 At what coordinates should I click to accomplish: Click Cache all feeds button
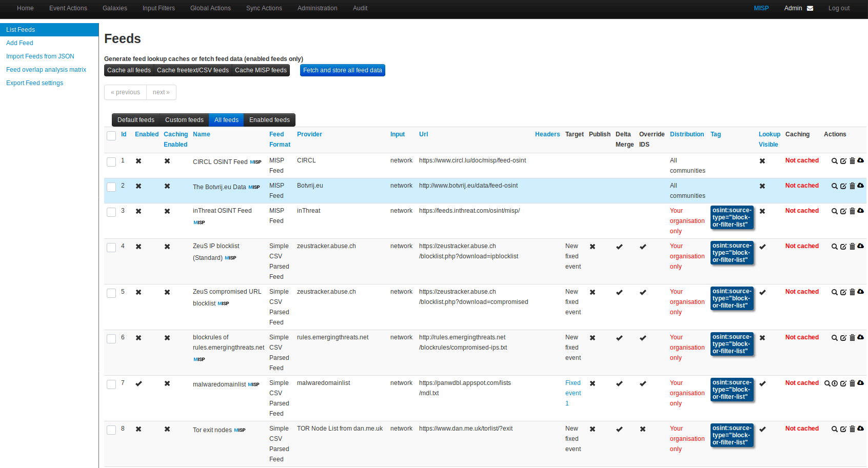coord(129,70)
